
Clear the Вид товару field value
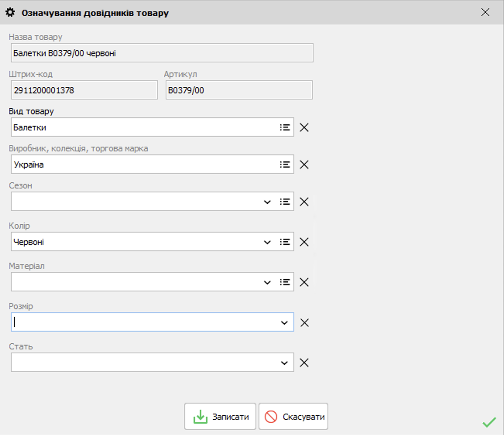(304, 127)
